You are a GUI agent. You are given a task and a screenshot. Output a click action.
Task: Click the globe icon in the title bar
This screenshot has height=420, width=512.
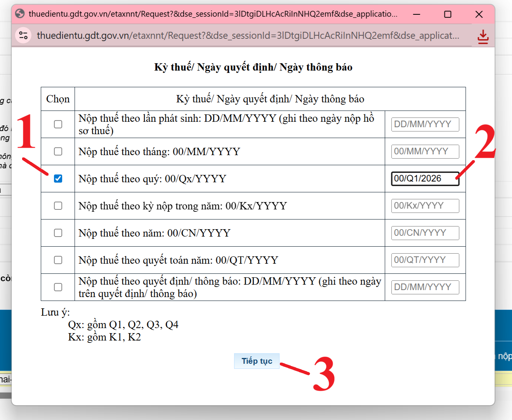pyautogui.click(x=20, y=14)
